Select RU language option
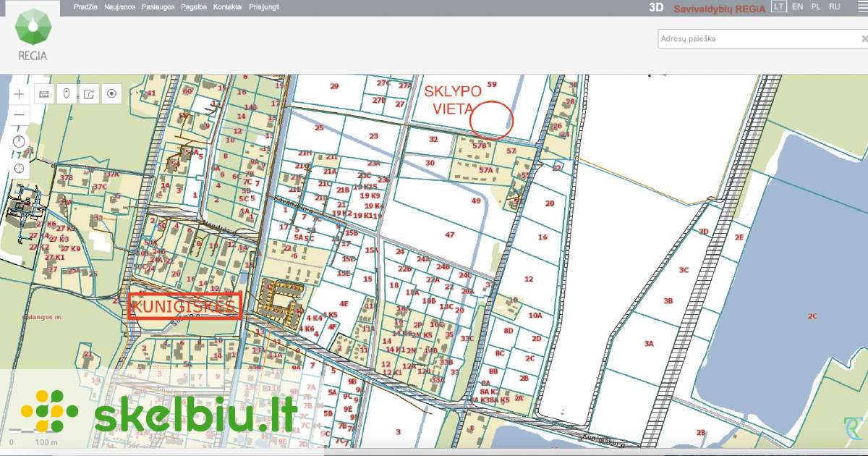The width and height of the screenshot is (868, 456). [x=835, y=7]
